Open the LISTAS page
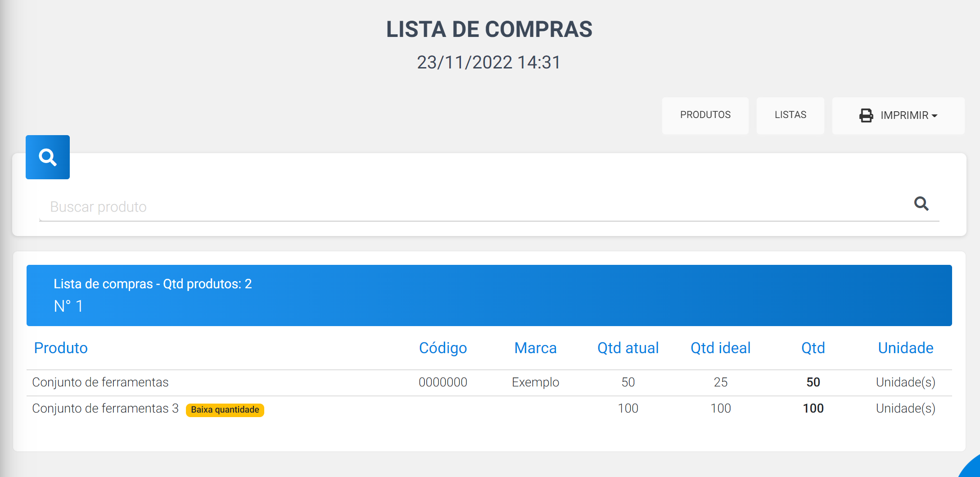Viewport: 980px width, 477px height. [790, 115]
